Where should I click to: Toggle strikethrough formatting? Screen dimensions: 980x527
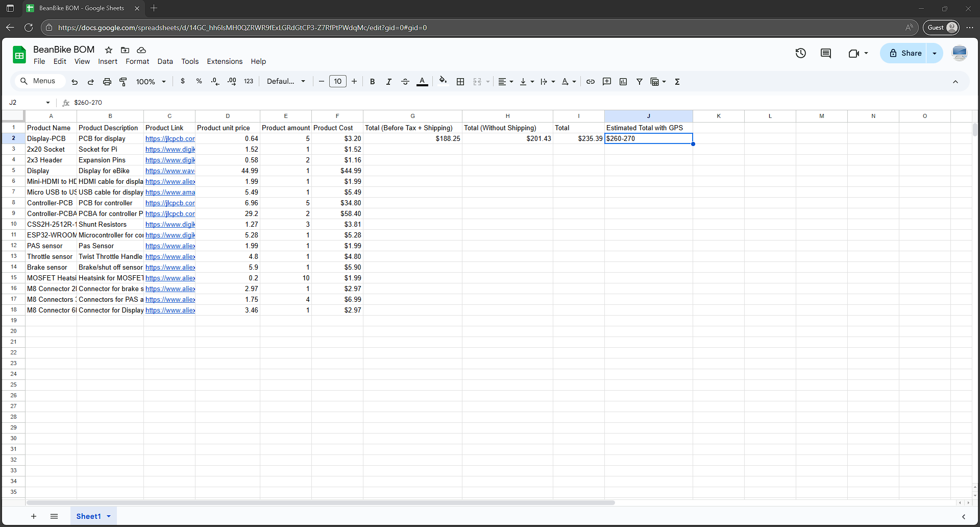(x=405, y=82)
